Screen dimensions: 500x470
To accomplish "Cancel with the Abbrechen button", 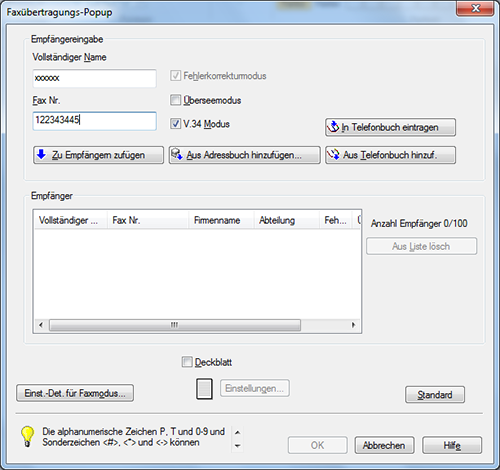I will coord(384,445).
